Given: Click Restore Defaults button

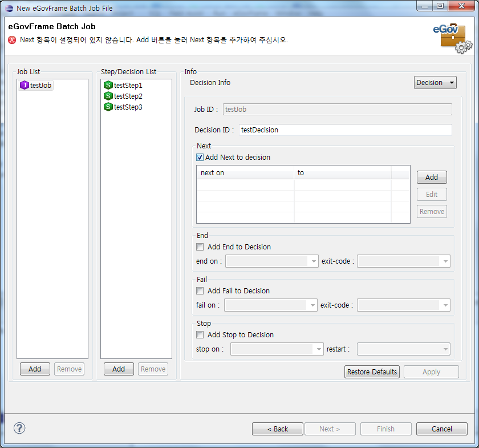Looking at the screenshot, I should coord(372,372).
